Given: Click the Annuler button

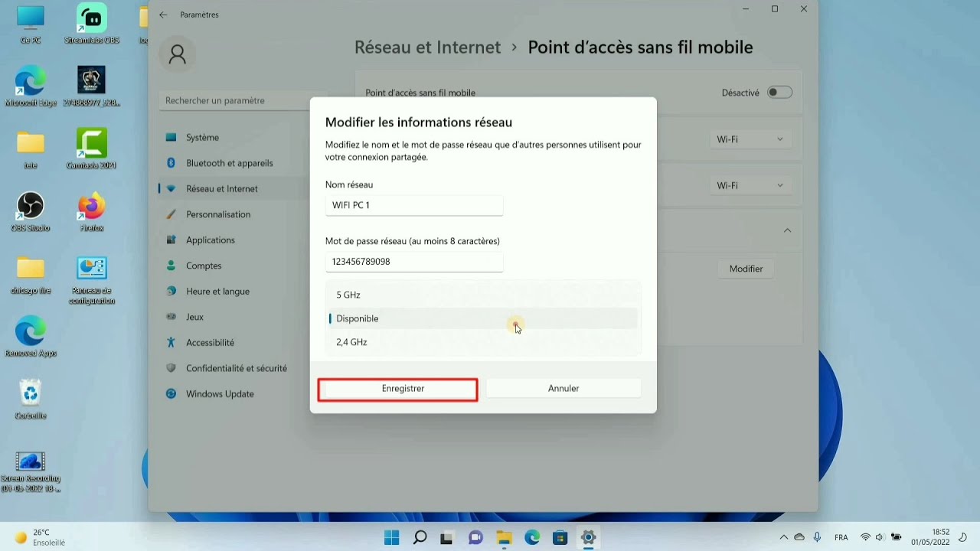Looking at the screenshot, I should click(563, 389).
